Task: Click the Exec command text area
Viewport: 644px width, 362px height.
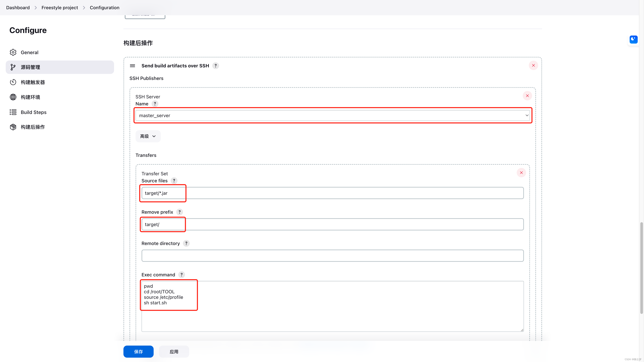Action: 333,307
